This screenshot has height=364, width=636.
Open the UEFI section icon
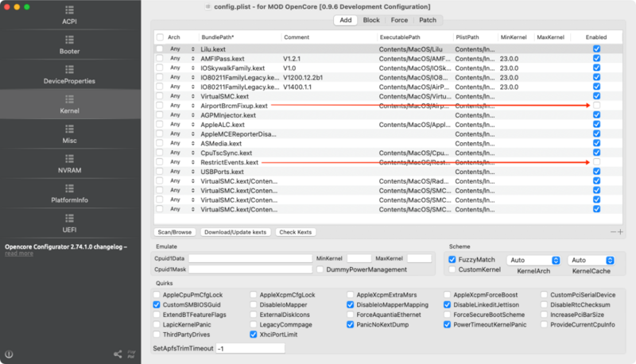tap(69, 218)
